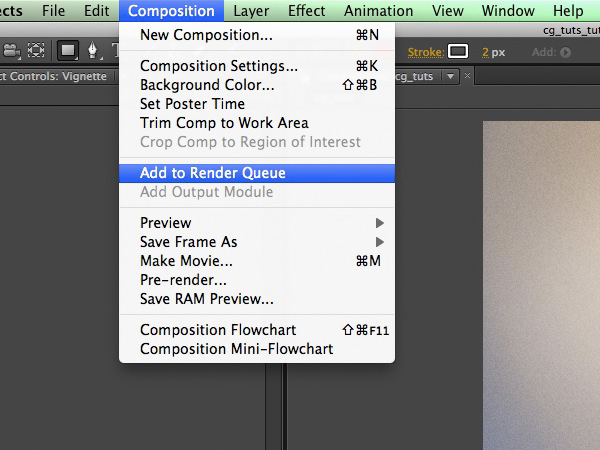Switch to Effect Controls: Vignette tab
This screenshot has width=600, height=450.
pos(54,76)
